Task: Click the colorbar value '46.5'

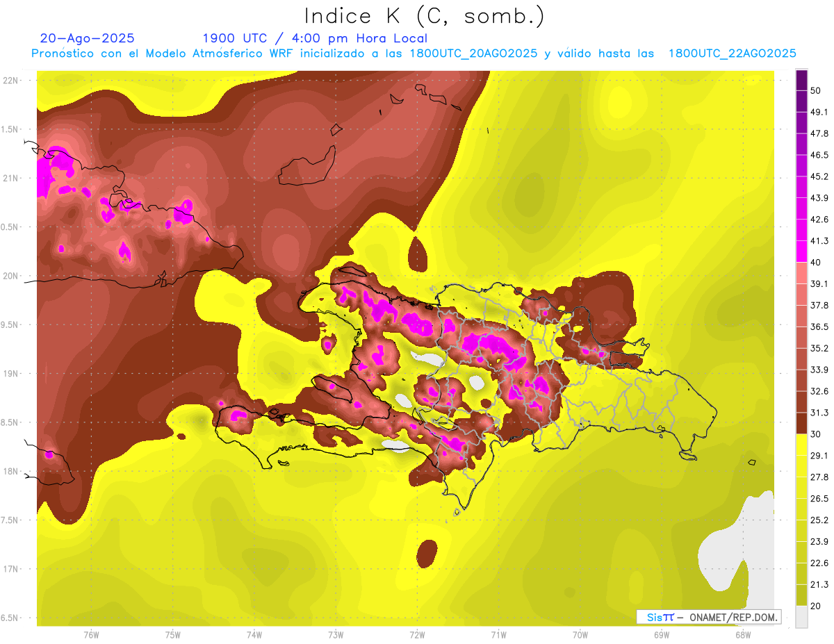Action: tap(819, 155)
